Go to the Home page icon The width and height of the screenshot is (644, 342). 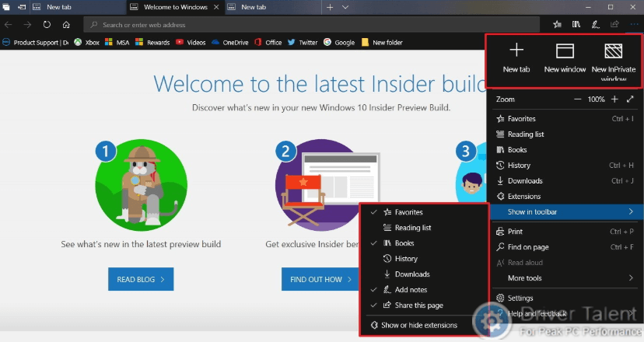pyautogui.click(x=66, y=25)
